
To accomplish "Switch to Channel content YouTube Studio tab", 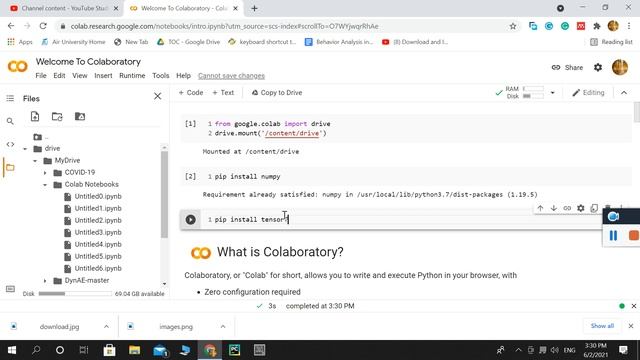I will 64,8.
